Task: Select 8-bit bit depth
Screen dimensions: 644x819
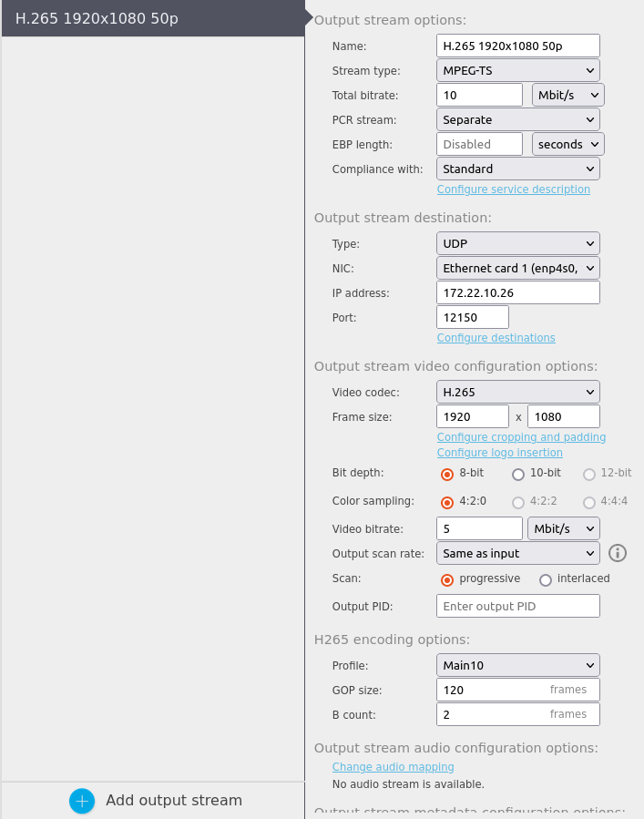Action: pyautogui.click(x=447, y=475)
